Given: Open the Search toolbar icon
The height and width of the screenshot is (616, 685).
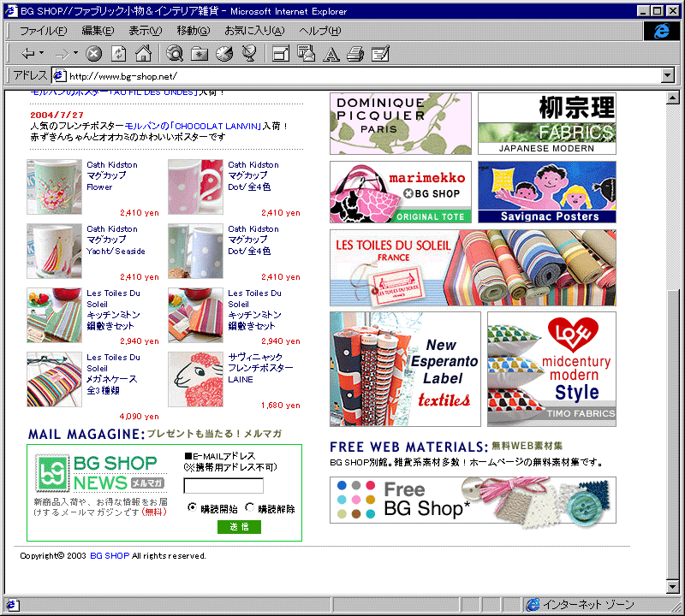Looking at the screenshot, I should coord(175,54).
